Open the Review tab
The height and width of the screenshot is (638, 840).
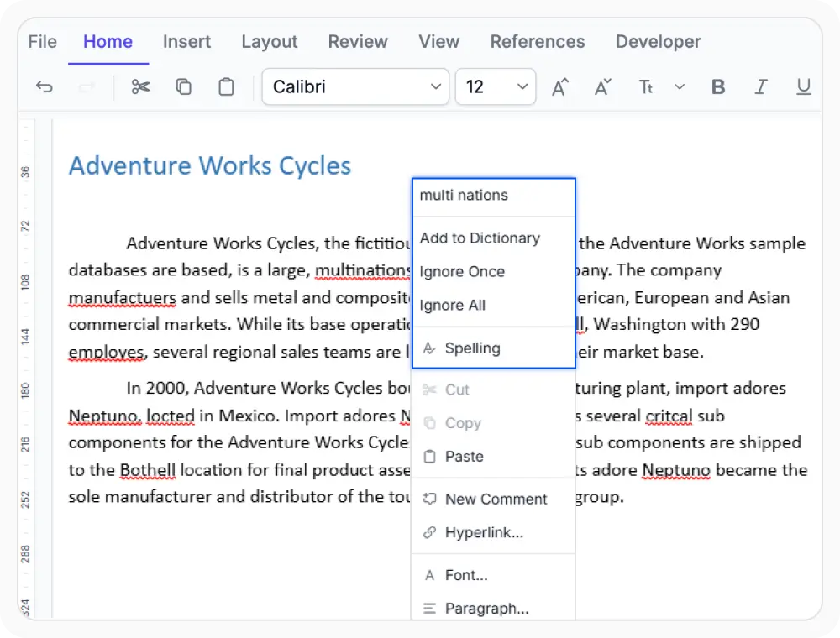[358, 42]
